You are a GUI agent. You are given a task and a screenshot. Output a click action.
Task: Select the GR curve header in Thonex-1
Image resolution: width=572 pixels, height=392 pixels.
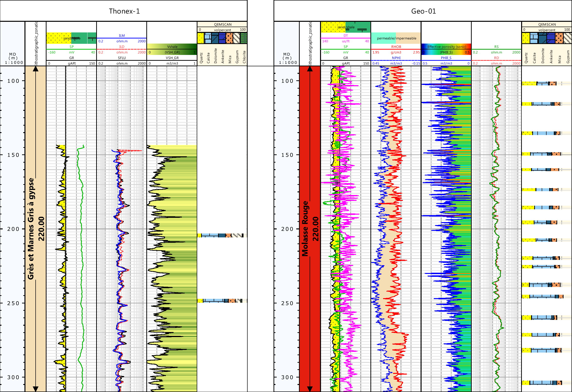[71, 58]
